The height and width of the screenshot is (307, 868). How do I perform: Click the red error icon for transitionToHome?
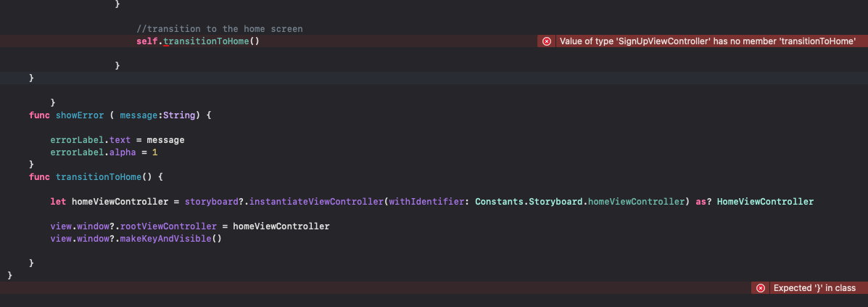546,41
